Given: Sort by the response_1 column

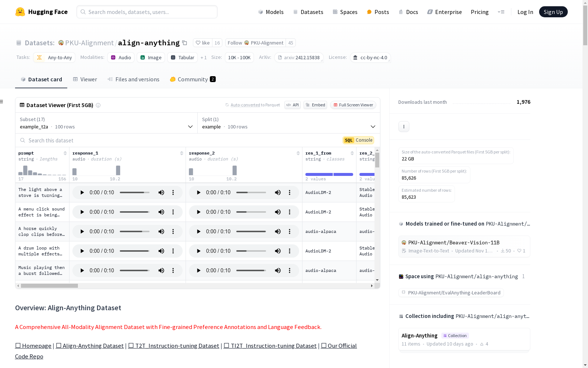Looking at the screenshot, I should click(x=182, y=153).
